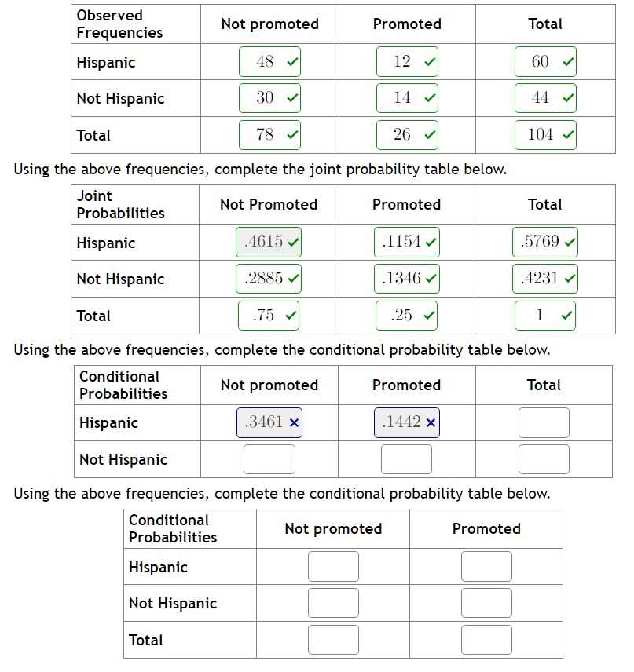Click the observed frequency field showing 48
Image resolution: width=634 pixels, height=672 pixels.
point(269,62)
